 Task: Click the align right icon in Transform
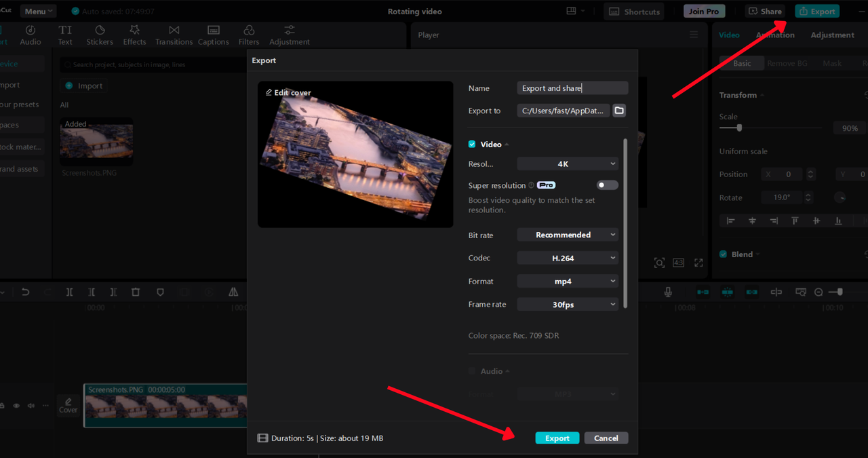(x=773, y=221)
